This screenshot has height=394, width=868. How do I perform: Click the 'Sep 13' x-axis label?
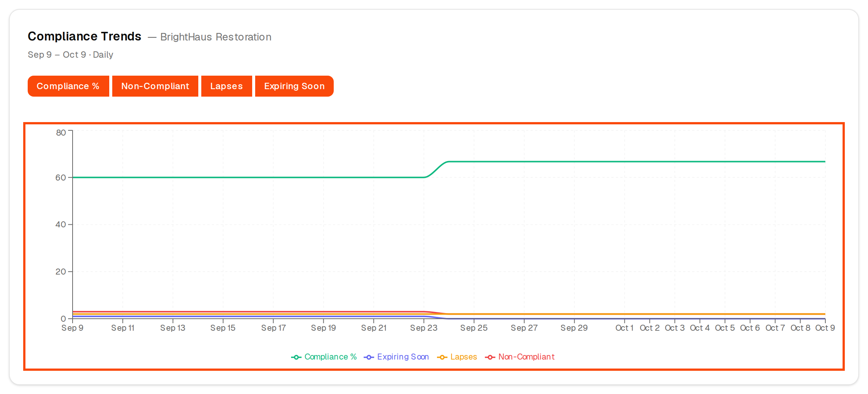tap(173, 328)
